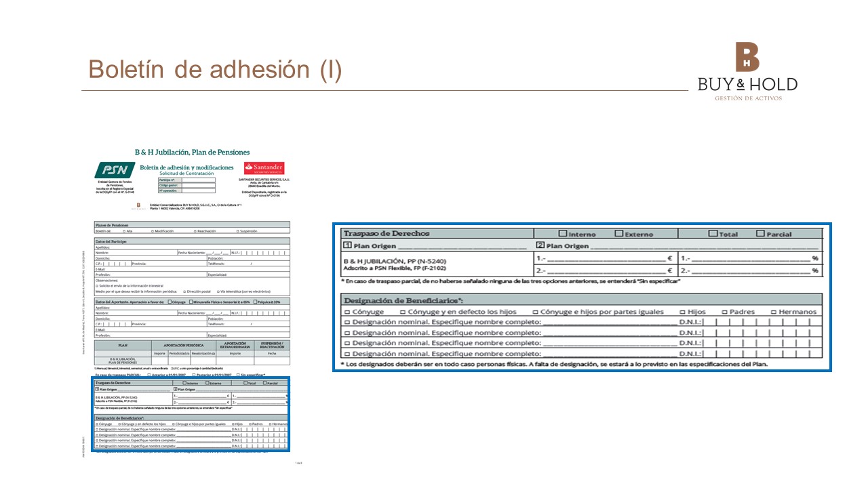Click 'Traspaso de Derechos' header in enlarged excerpt
The image size is (868, 488).
[387, 234]
